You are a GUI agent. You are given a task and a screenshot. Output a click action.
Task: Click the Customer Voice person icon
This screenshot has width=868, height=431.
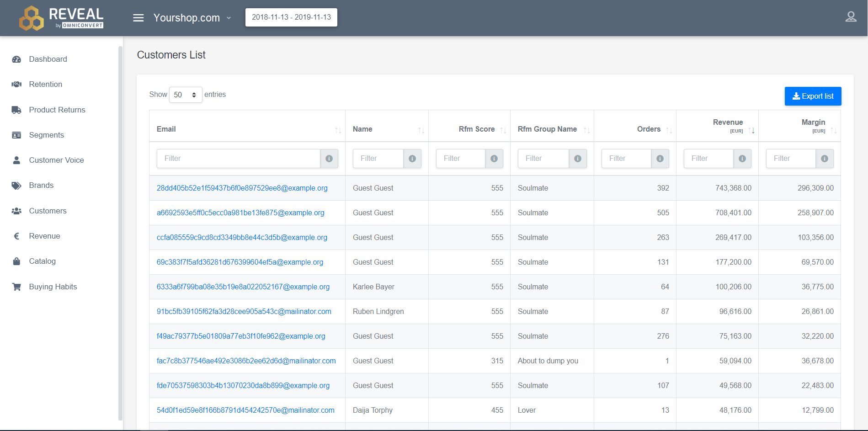pos(16,160)
